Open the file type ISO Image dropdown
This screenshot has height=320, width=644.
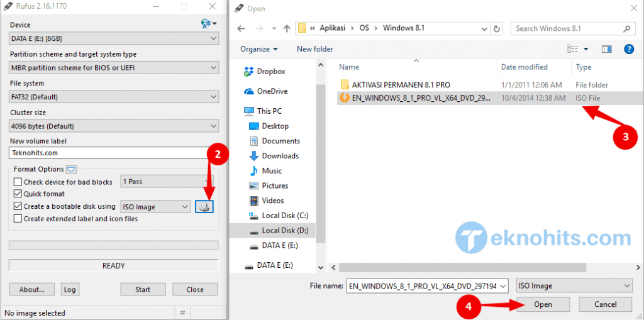[574, 285]
